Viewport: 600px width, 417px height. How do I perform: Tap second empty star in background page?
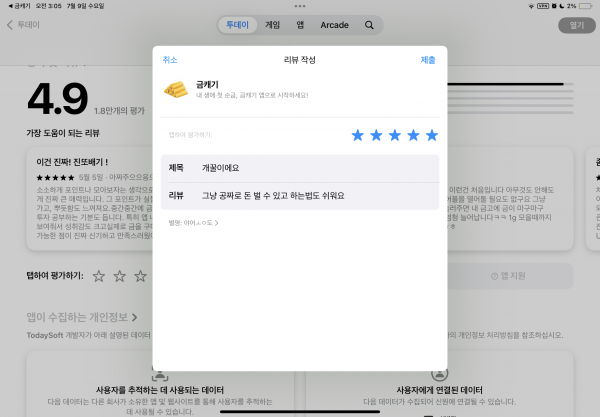(x=120, y=276)
